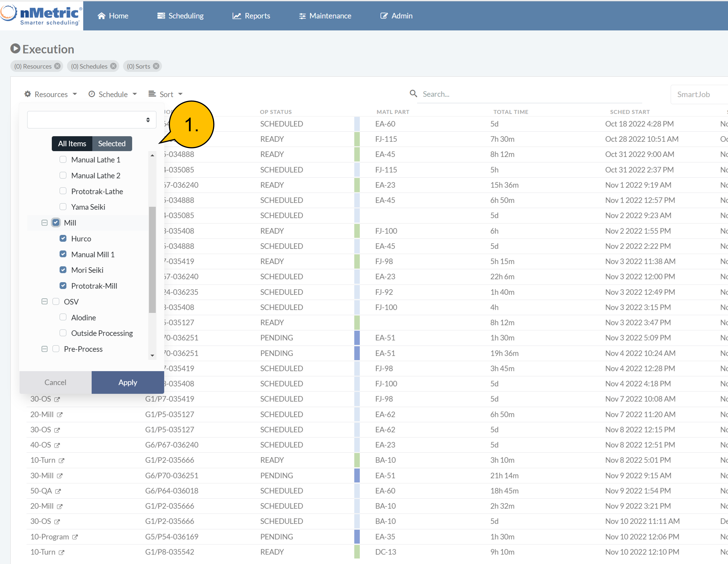Viewport: 728px width, 564px height.
Task: Clear the Schedules filter chip
Action: [113, 66]
